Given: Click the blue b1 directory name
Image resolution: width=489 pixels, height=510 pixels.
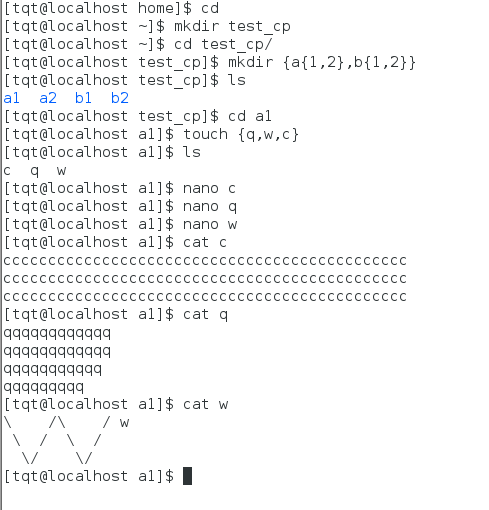Looking at the screenshot, I should pyautogui.click(x=83, y=98).
